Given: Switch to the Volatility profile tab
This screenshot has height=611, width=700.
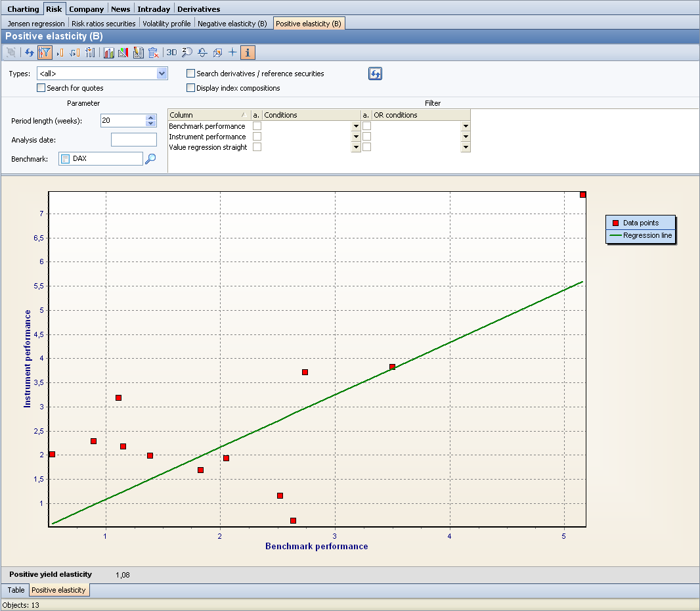Looking at the screenshot, I should [167, 24].
